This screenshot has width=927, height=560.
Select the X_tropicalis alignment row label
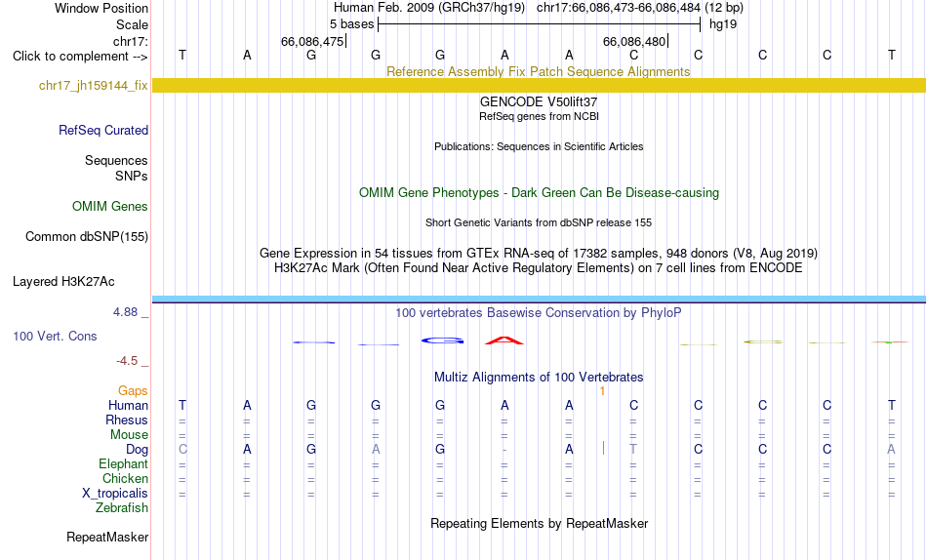[x=115, y=494]
